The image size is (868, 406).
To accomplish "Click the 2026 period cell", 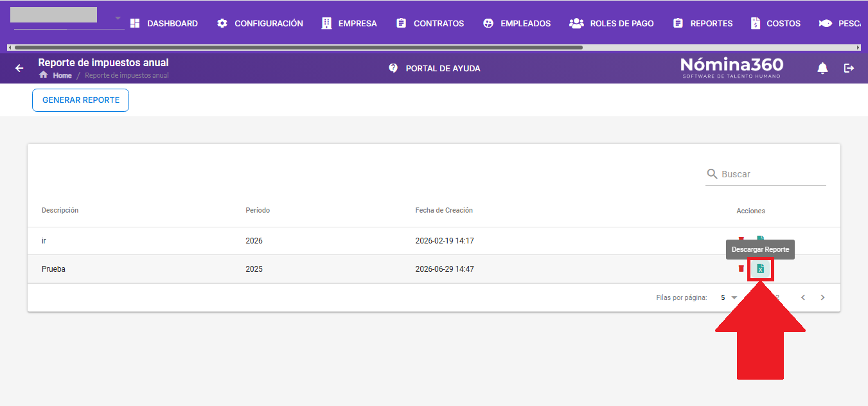I will tap(254, 241).
